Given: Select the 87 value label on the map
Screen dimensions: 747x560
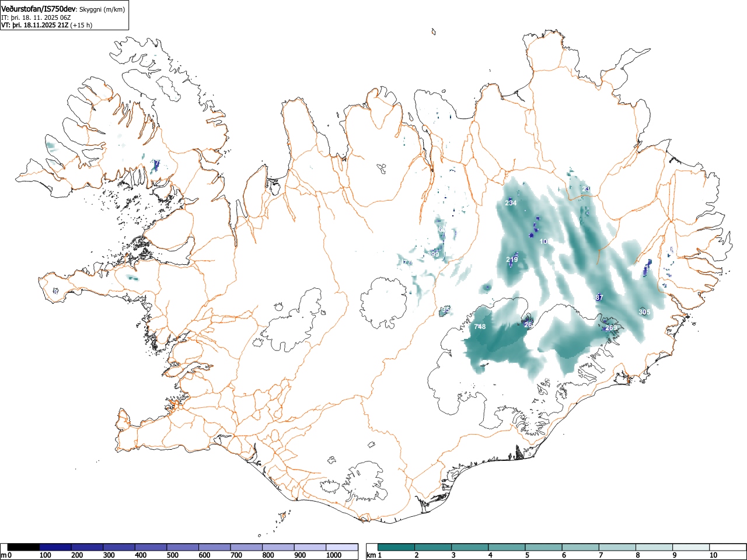Looking at the screenshot, I should pyautogui.click(x=599, y=297).
